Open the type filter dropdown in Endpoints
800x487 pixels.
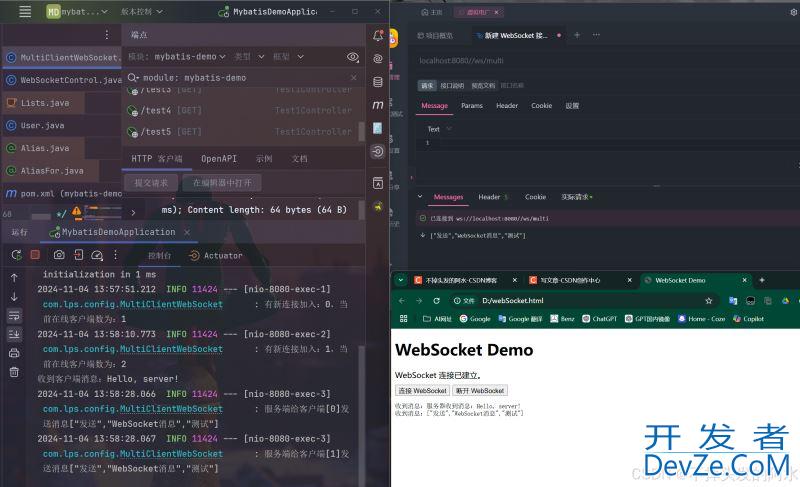pos(249,57)
